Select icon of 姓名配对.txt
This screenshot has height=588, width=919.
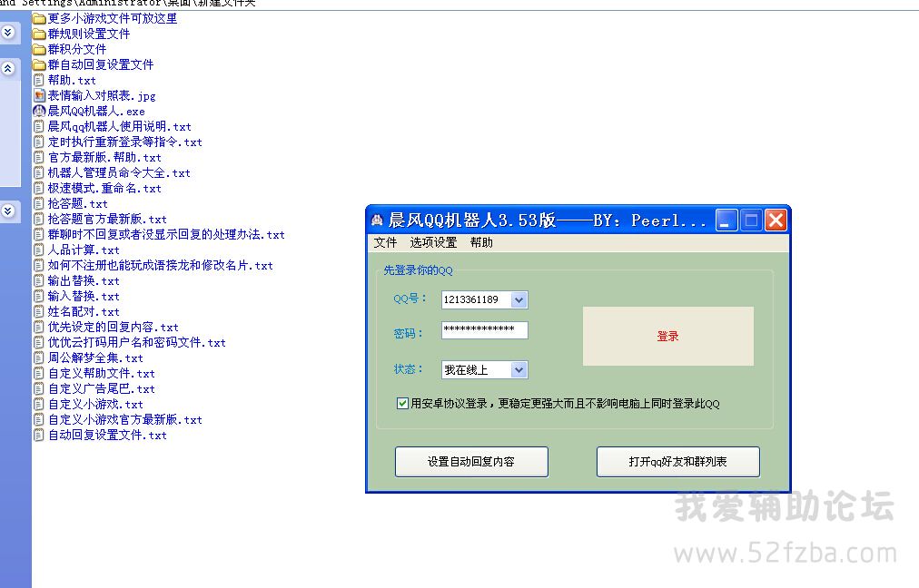(39, 311)
